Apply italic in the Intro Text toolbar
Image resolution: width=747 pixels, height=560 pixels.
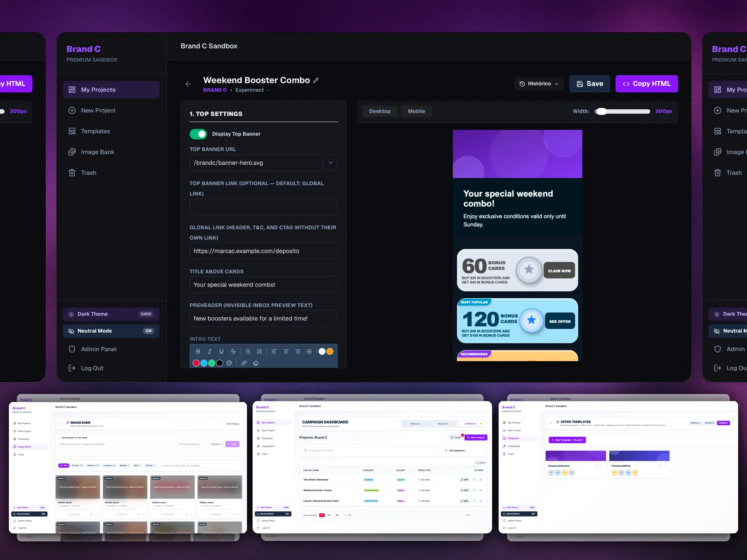[210, 351]
